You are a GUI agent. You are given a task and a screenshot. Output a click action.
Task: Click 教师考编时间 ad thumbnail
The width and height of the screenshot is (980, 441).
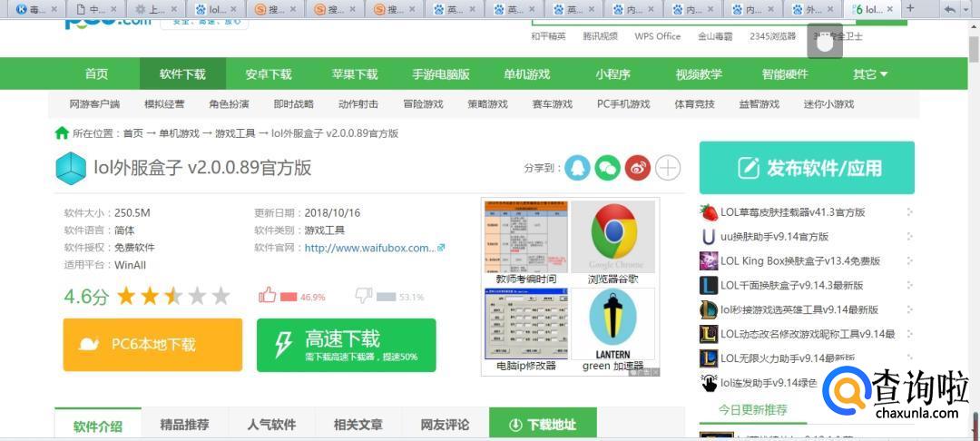coord(526,236)
